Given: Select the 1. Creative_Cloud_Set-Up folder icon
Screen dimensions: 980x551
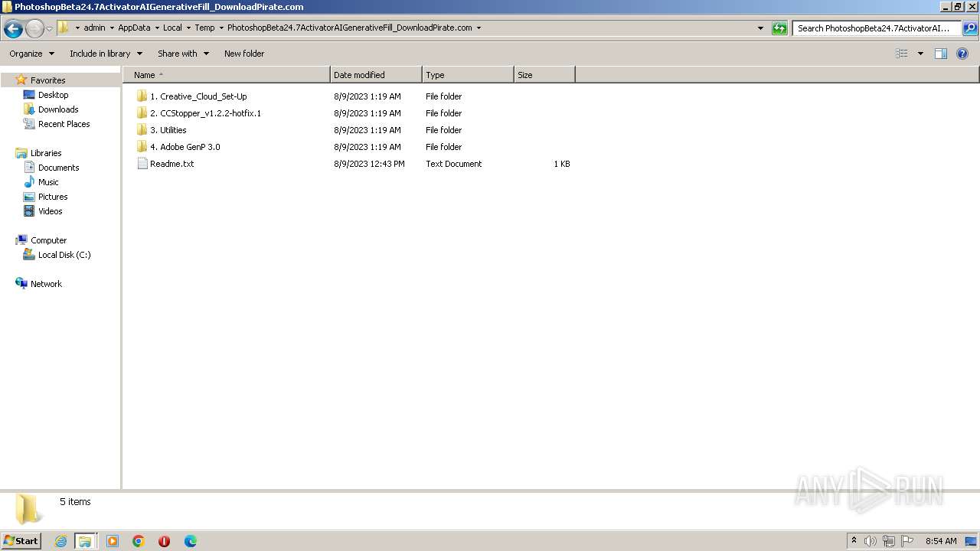Looking at the screenshot, I should tap(142, 96).
